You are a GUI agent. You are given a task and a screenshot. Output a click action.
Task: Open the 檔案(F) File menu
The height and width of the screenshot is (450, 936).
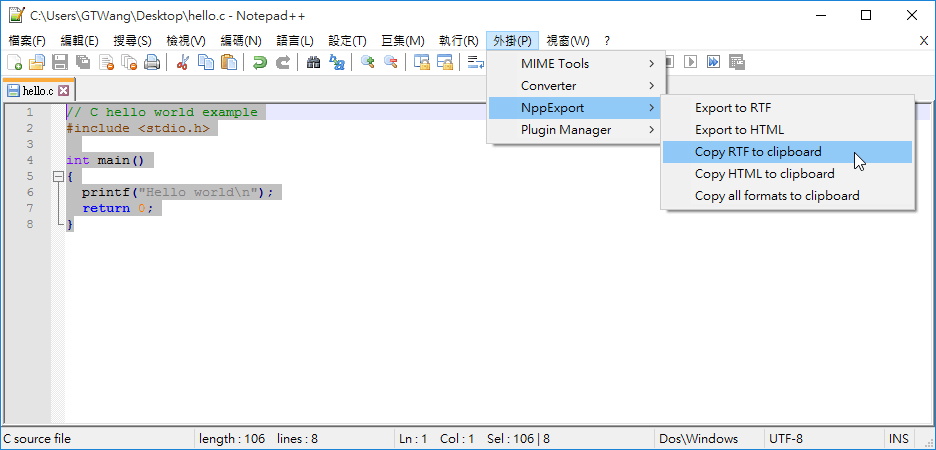tap(27, 41)
